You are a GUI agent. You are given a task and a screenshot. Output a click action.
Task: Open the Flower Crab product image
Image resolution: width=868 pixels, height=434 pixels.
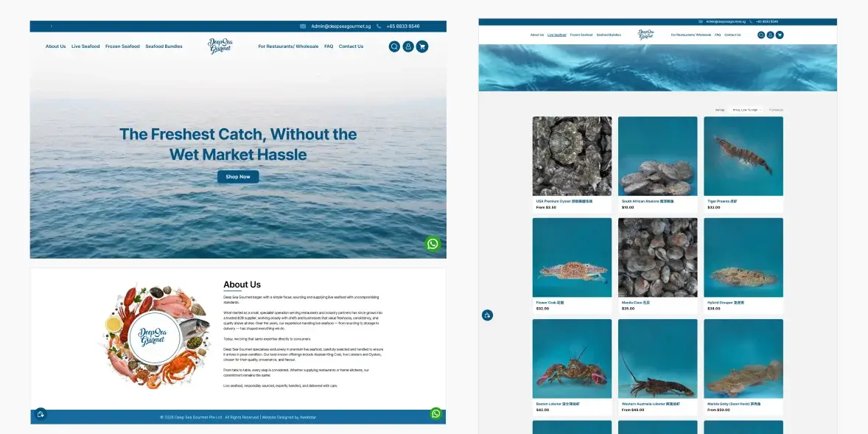point(572,257)
